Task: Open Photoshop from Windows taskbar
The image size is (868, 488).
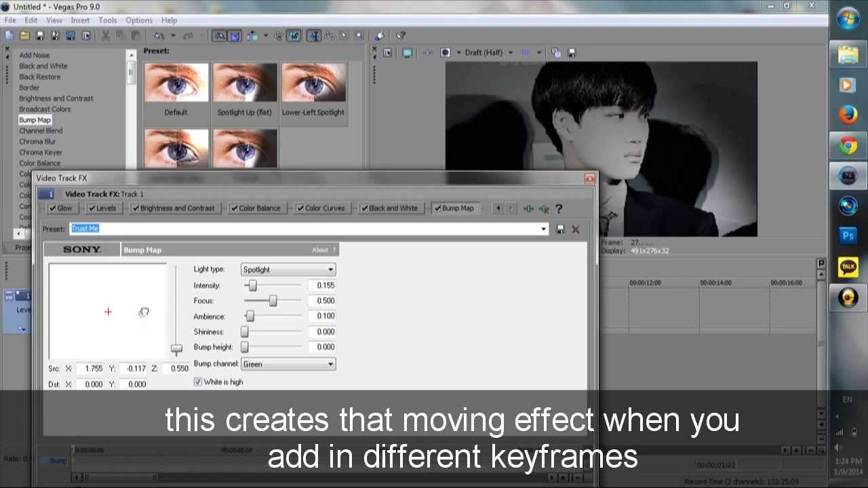Action: (848, 236)
